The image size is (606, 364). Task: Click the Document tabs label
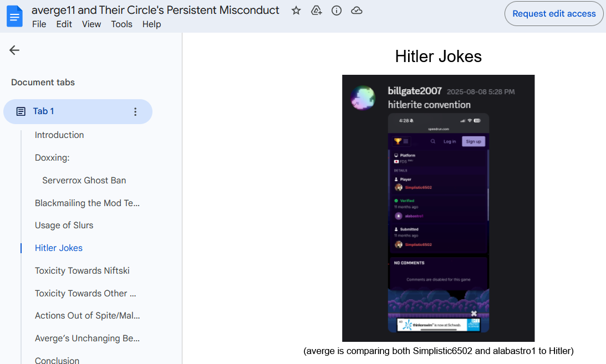[x=43, y=82]
